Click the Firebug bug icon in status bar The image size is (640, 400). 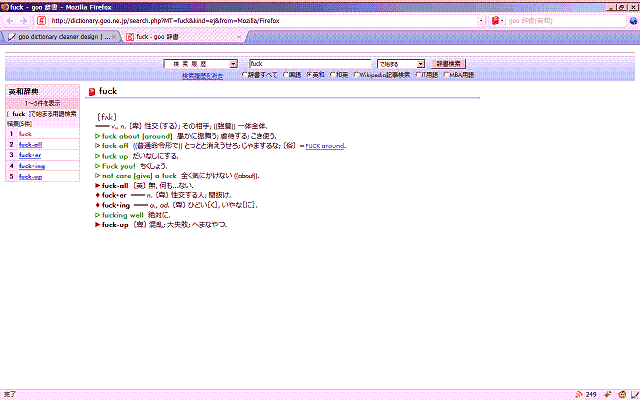(x=607, y=394)
